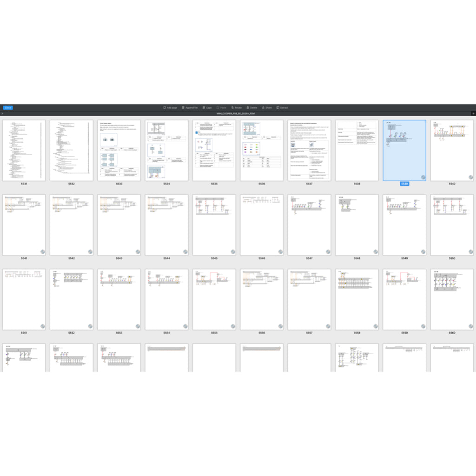Select page 5538 thumbnail
Viewport: 476px width, 476px height.
tap(357, 151)
